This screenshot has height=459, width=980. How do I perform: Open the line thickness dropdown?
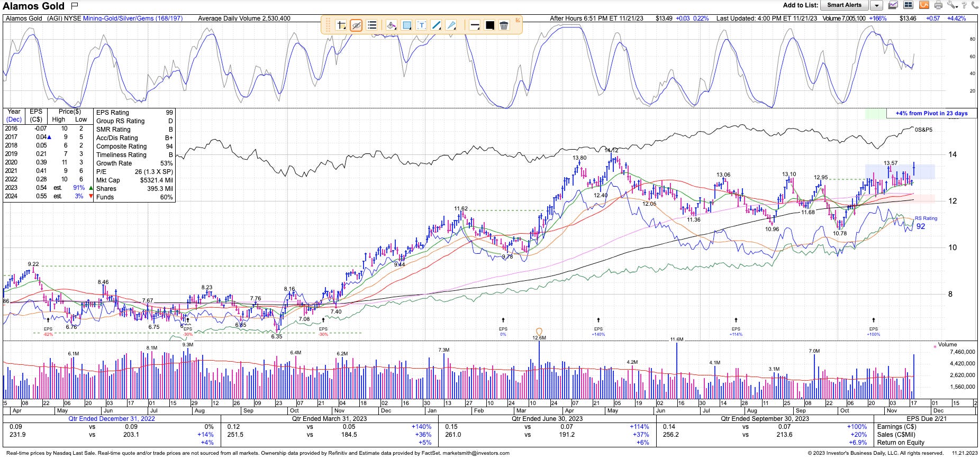[475, 25]
